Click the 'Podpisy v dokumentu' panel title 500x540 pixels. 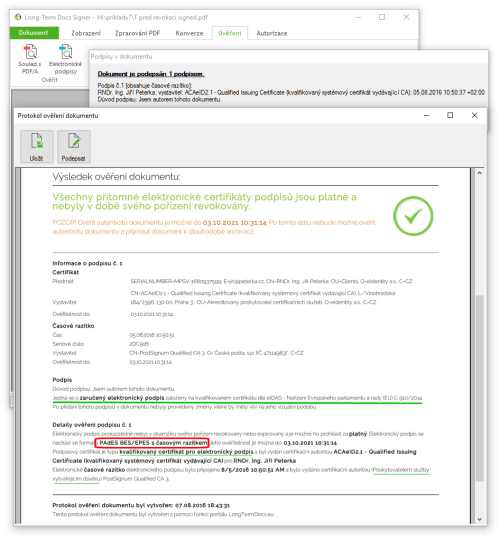(121, 56)
